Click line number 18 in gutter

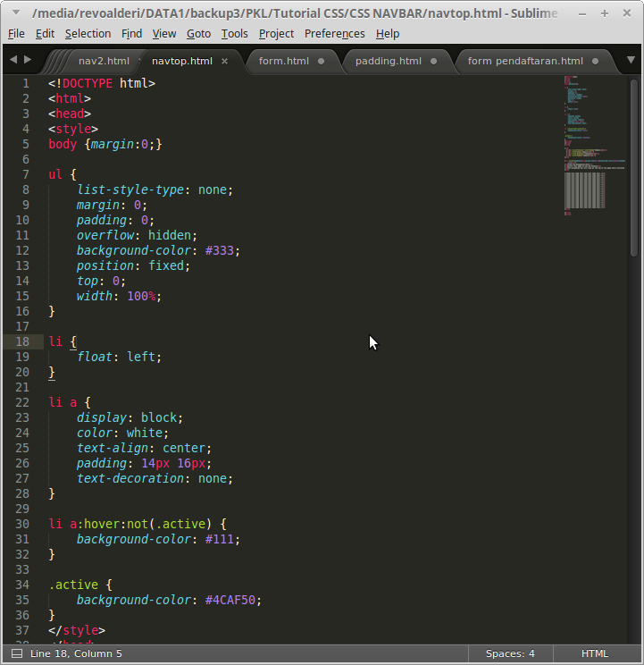[22, 341]
